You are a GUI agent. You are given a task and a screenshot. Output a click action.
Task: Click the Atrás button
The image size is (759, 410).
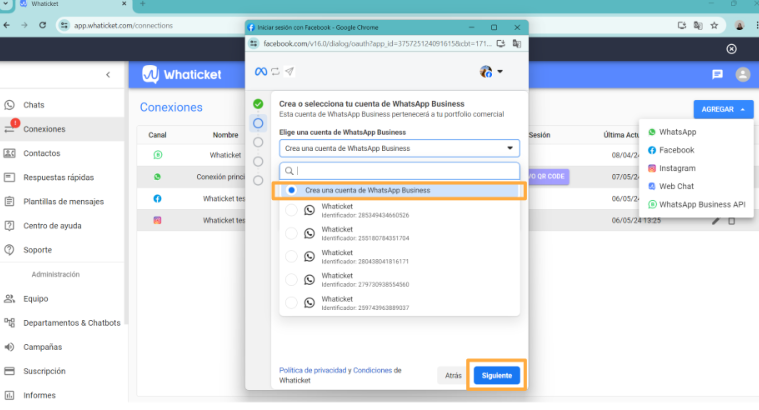click(453, 375)
